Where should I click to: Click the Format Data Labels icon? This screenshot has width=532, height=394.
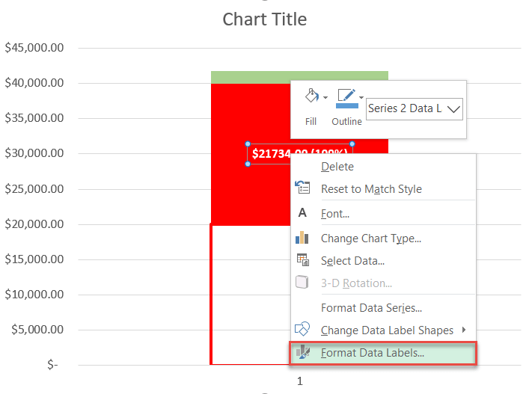[302, 352]
